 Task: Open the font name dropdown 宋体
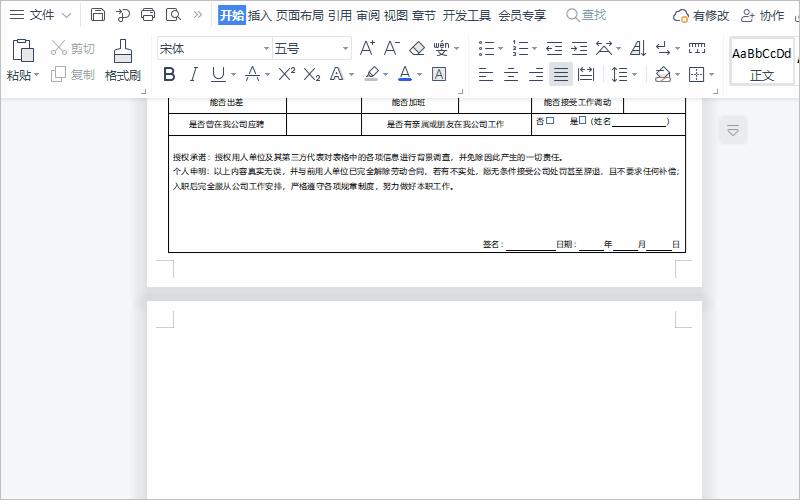(266, 48)
